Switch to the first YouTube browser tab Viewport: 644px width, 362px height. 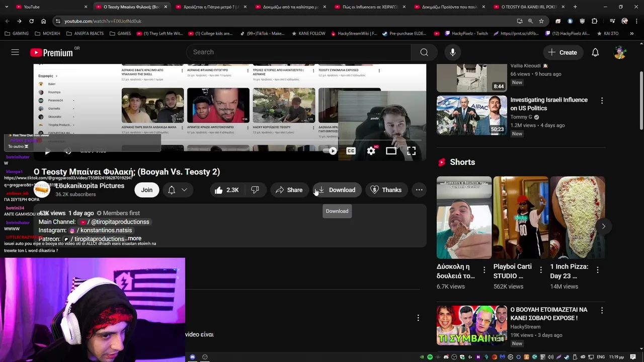[x=52, y=7]
